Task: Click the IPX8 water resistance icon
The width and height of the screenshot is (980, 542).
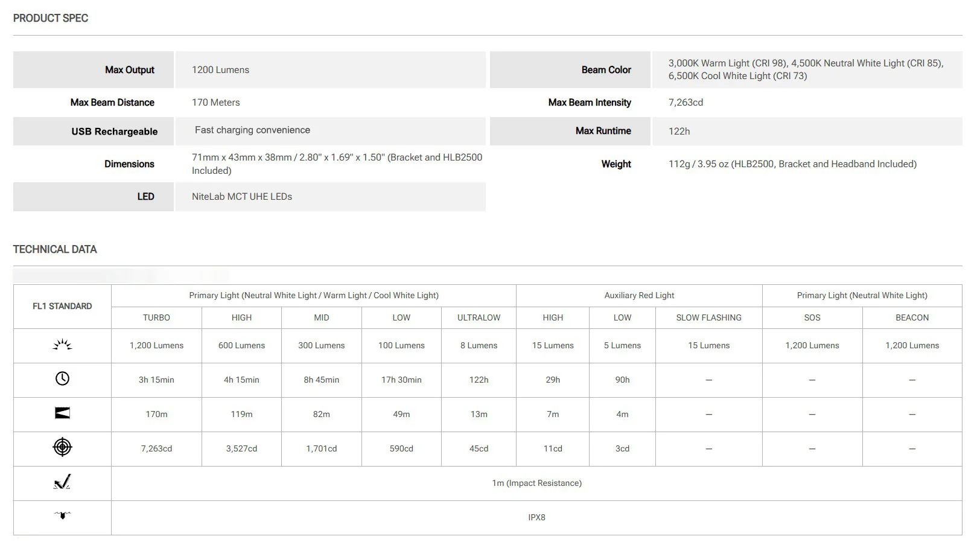Action: tap(62, 515)
